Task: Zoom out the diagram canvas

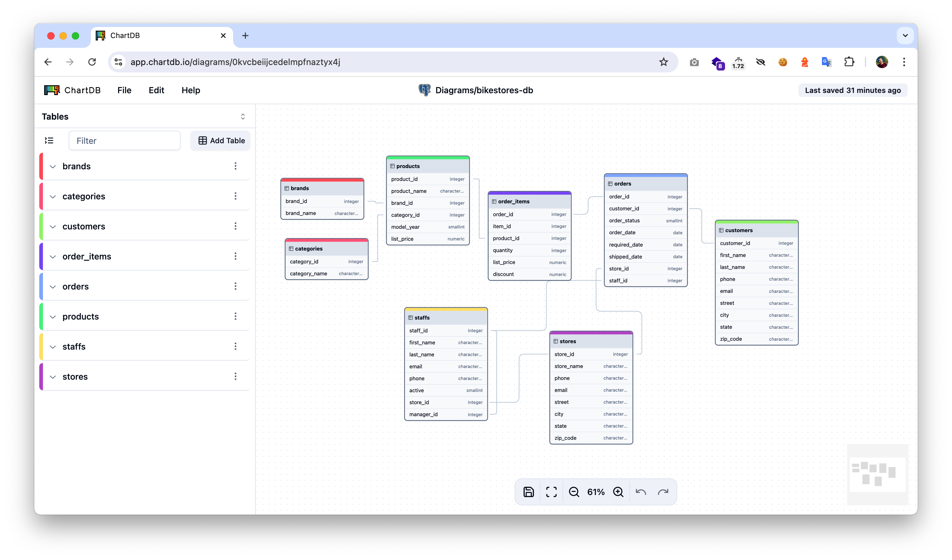Action: [x=574, y=492]
